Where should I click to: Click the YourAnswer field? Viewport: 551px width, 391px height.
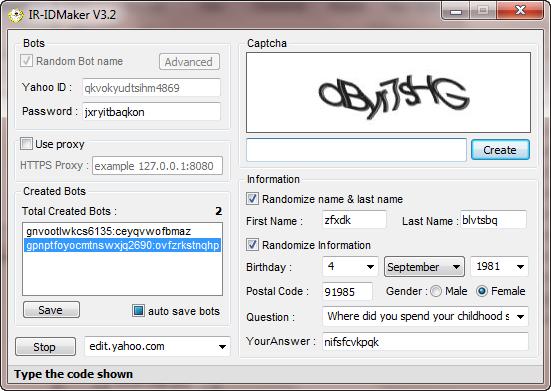(x=425, y=341)
